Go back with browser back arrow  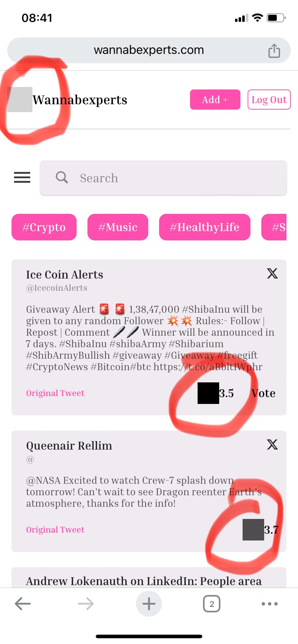tap(23, 604)
